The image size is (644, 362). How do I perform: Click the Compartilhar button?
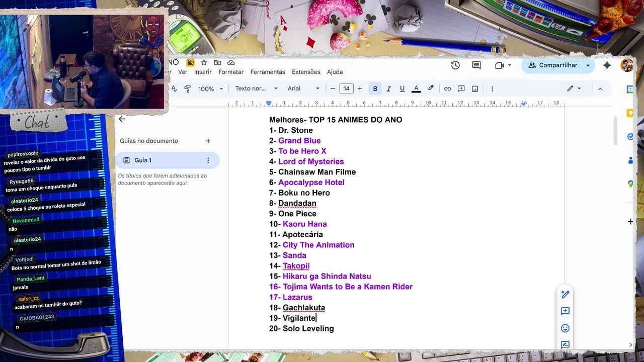(552, 65)
